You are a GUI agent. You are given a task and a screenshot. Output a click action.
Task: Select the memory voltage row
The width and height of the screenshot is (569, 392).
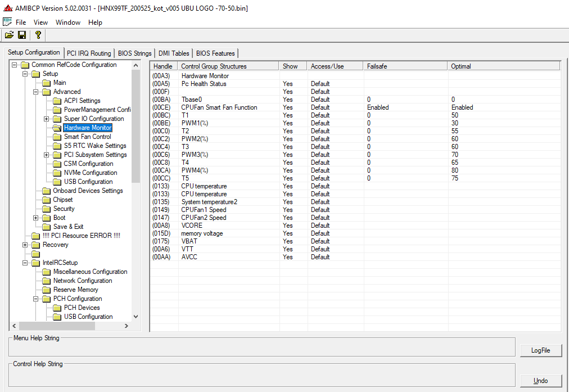(x=355, y=233)
